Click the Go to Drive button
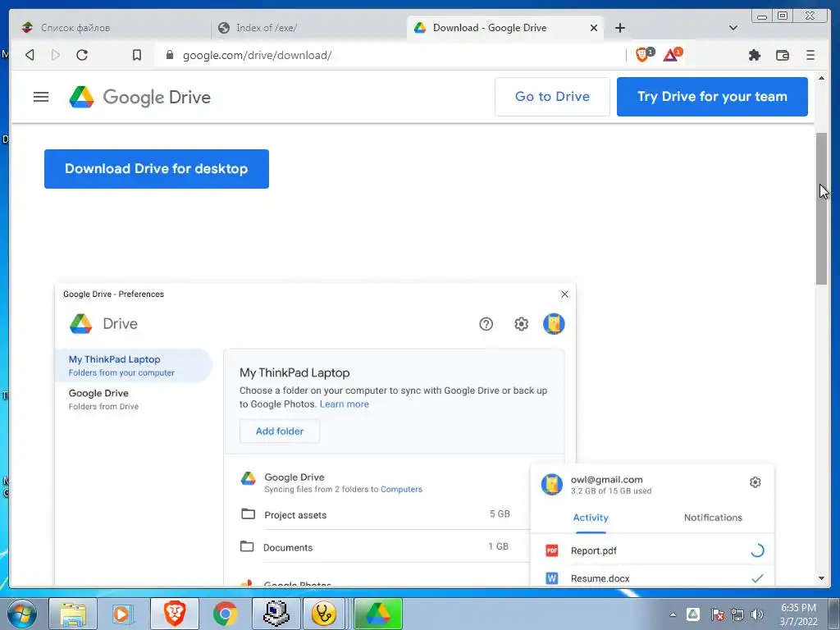This screenshot has height=630, width=840. coord(552,97)
